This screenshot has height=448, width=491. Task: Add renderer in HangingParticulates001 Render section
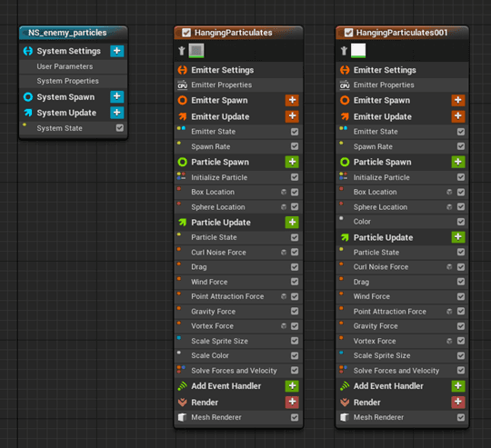(x=457, y=402)
